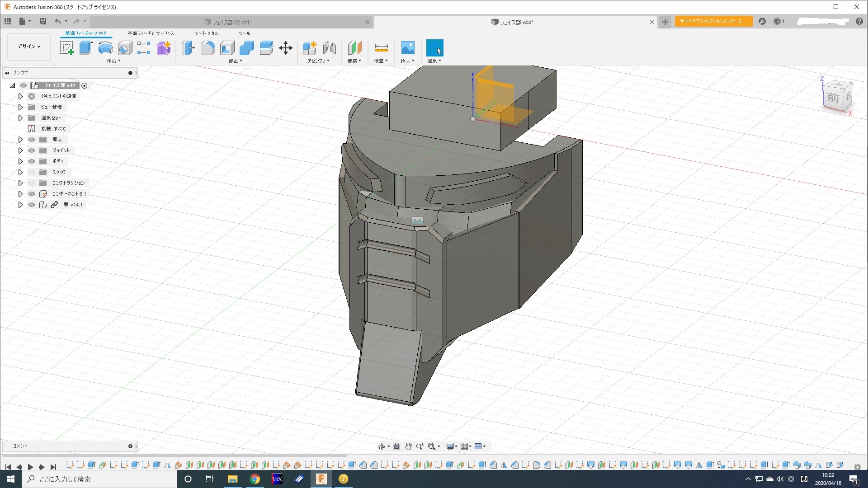Click the view cube front face
868x488 pixels.
833,98
